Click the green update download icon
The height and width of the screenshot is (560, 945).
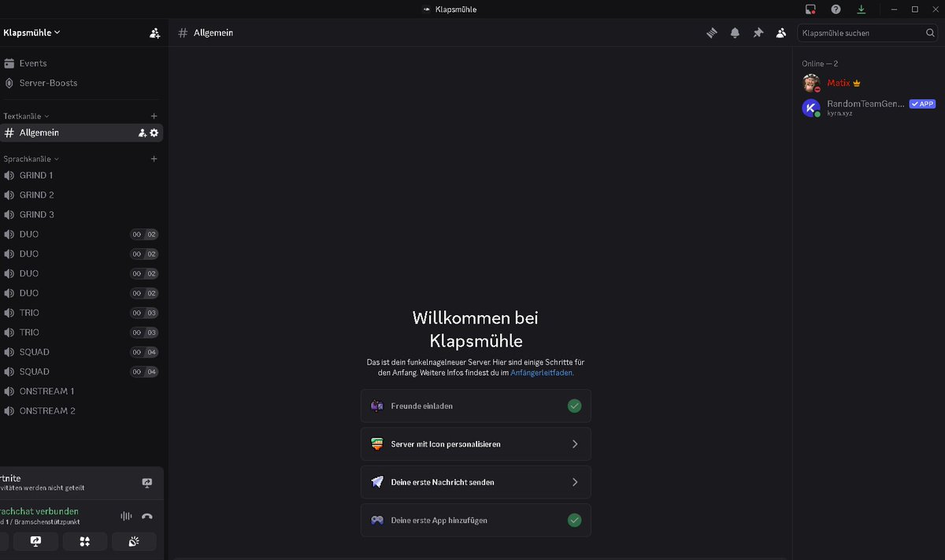(x=861, y=9)
